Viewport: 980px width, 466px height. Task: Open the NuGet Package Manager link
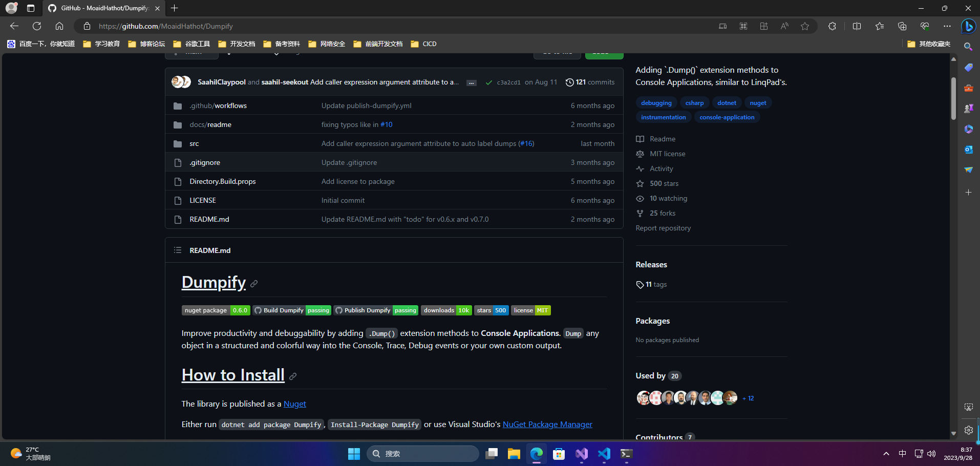pos(547,425)
